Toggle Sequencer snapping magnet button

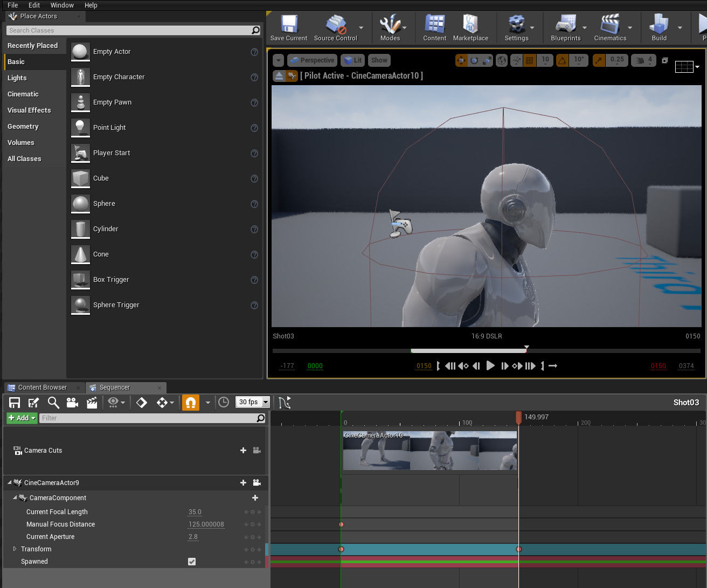[x=190, y=403]
